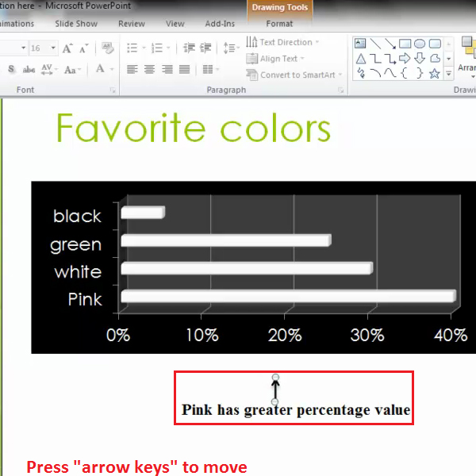This screenshot has width=476, height=476.
Task: Open the Animations tab
Action: pyautogui.click(x=17, y=24)
